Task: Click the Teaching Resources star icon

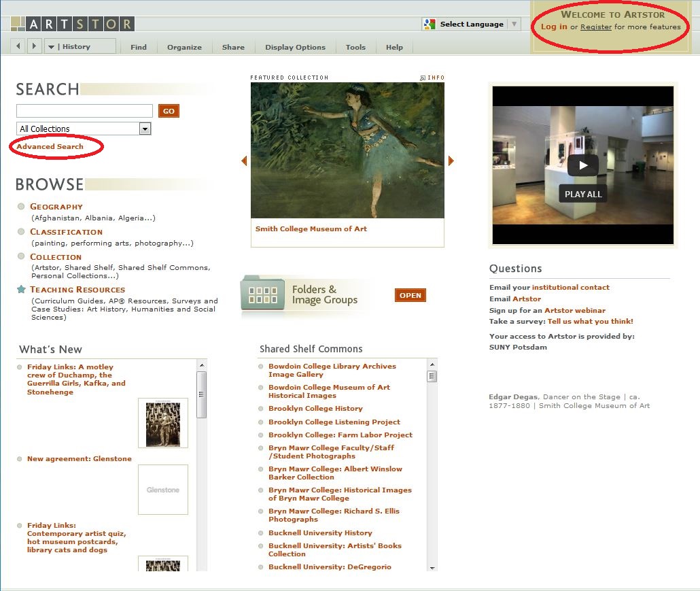Action: pyautogui.click(x=21, y=290)
